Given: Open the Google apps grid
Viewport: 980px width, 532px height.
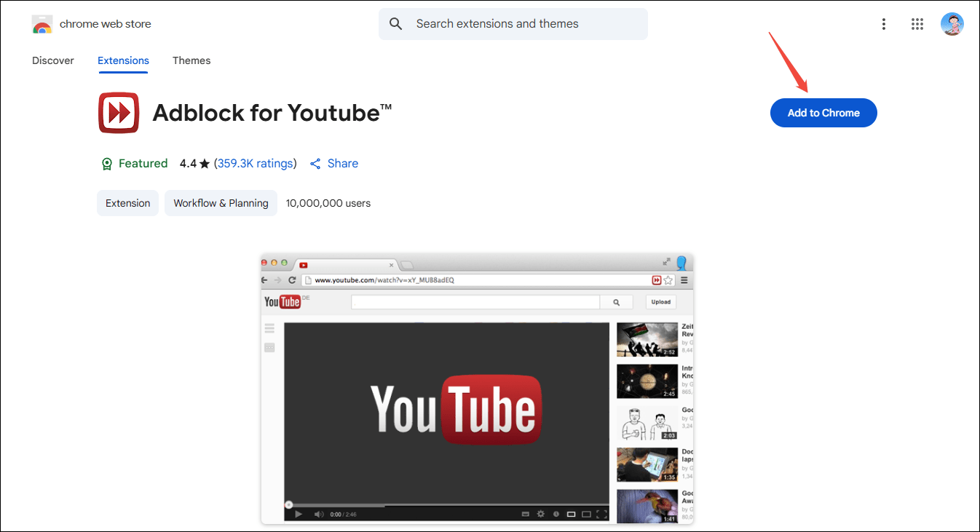Looking at the screenshot, I should click(917, 24).
